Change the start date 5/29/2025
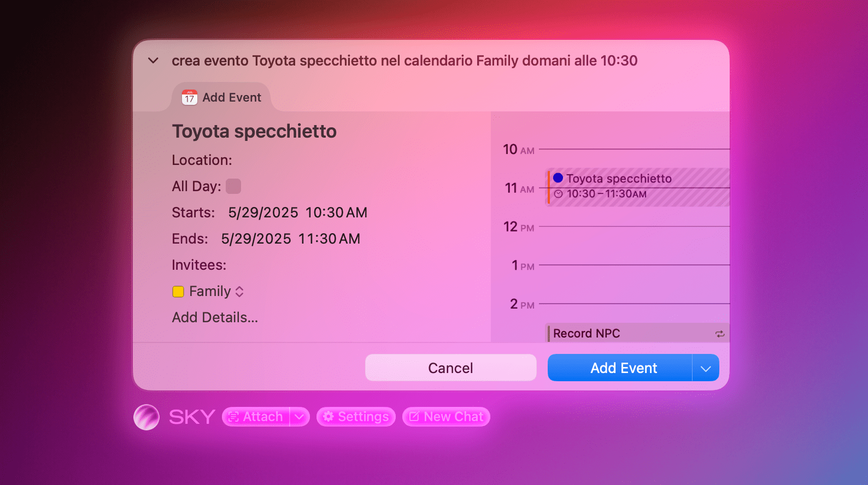 pyautogui.click(x=263, y=212)
